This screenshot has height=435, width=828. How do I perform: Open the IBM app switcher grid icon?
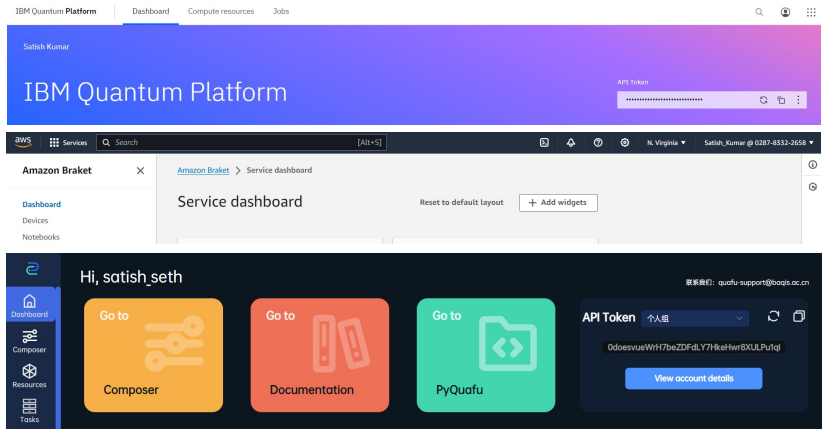tap(811, 12)
